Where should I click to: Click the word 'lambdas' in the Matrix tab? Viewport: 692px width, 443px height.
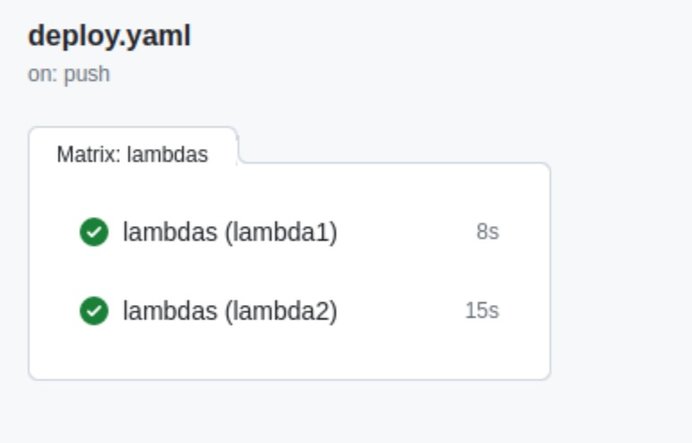167,154
